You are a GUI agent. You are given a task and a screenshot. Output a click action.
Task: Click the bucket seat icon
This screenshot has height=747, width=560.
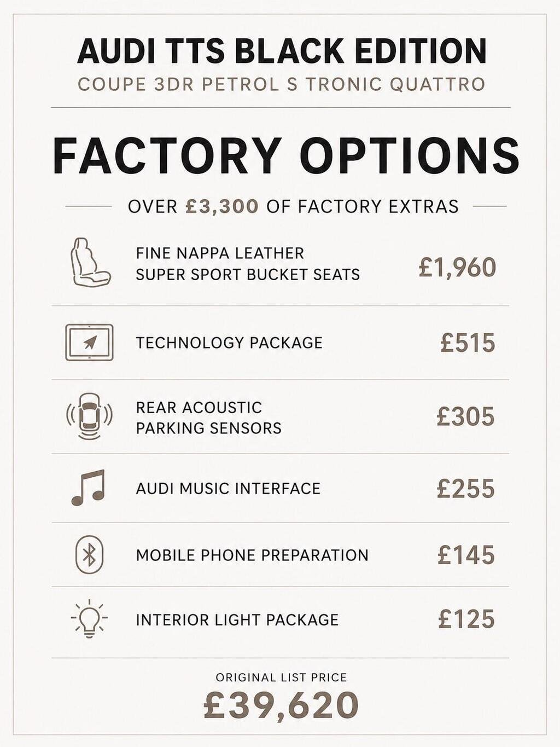[90, 262]
